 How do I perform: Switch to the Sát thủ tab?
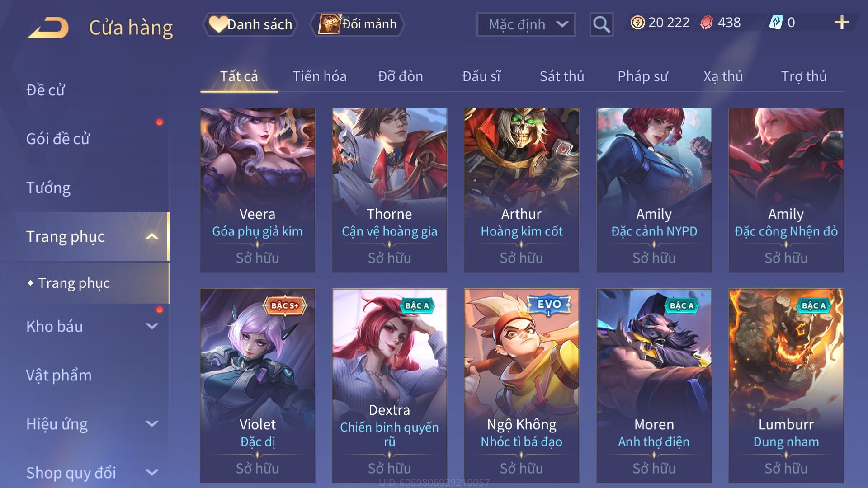(562, 76)
